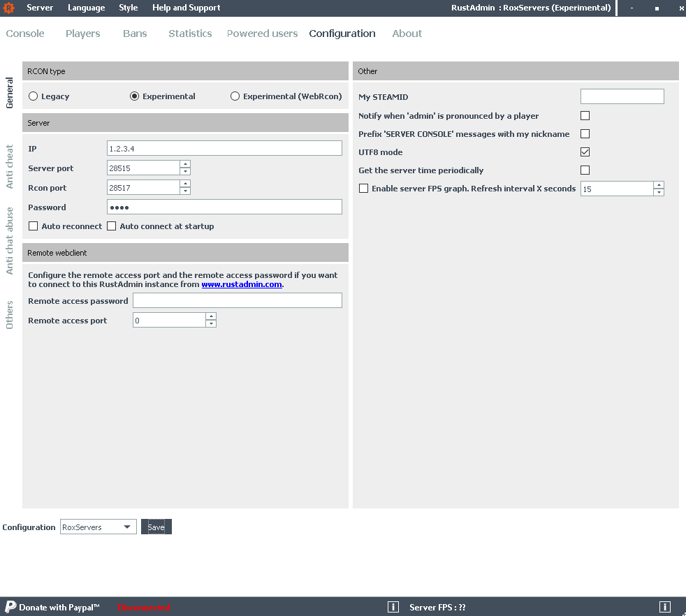This screenshot has width=686, height=616.
Task: Enable Auto reconnect checkbox
Action: pos(34,226)
